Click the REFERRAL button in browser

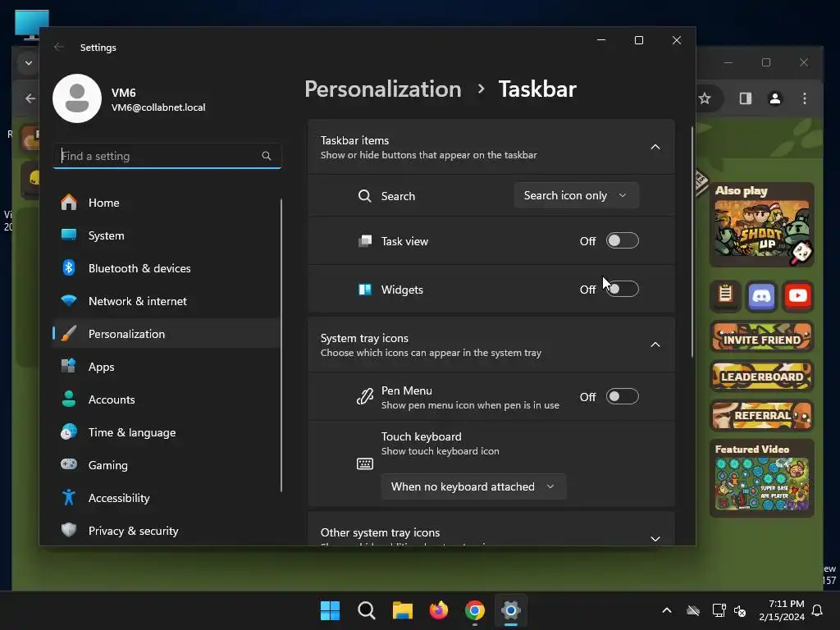761,415
